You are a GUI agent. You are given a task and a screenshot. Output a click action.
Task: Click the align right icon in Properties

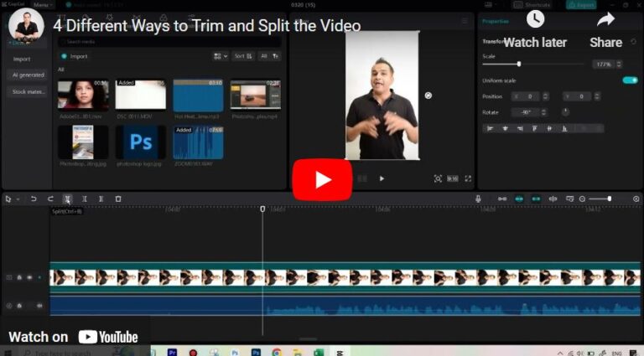click(x=520, y=128)
